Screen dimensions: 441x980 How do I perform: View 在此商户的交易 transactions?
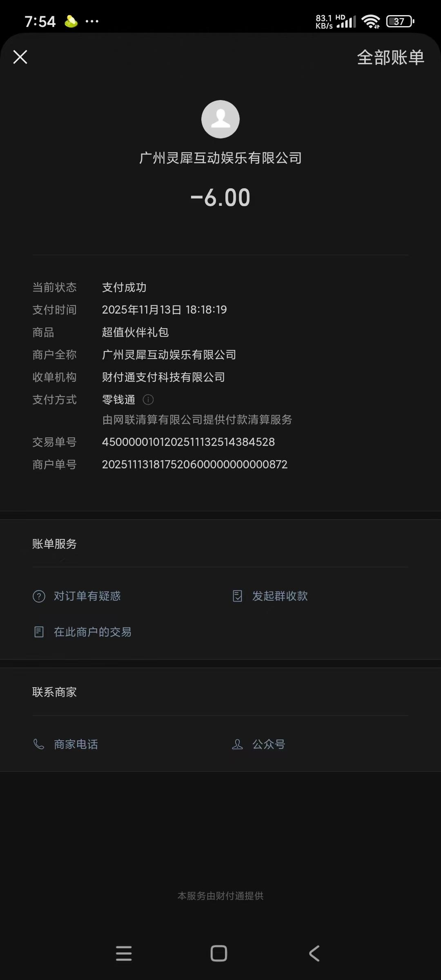[93, 632]
